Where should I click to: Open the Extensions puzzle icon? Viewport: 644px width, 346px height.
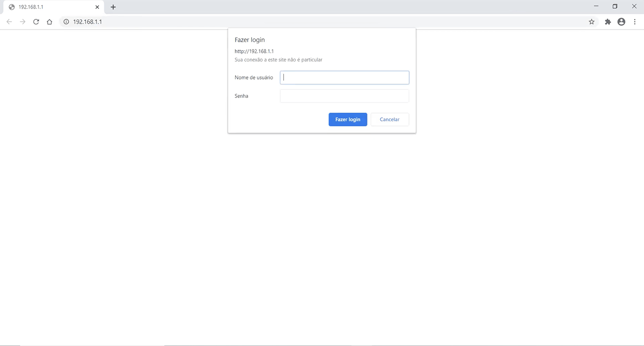[608, 22]
